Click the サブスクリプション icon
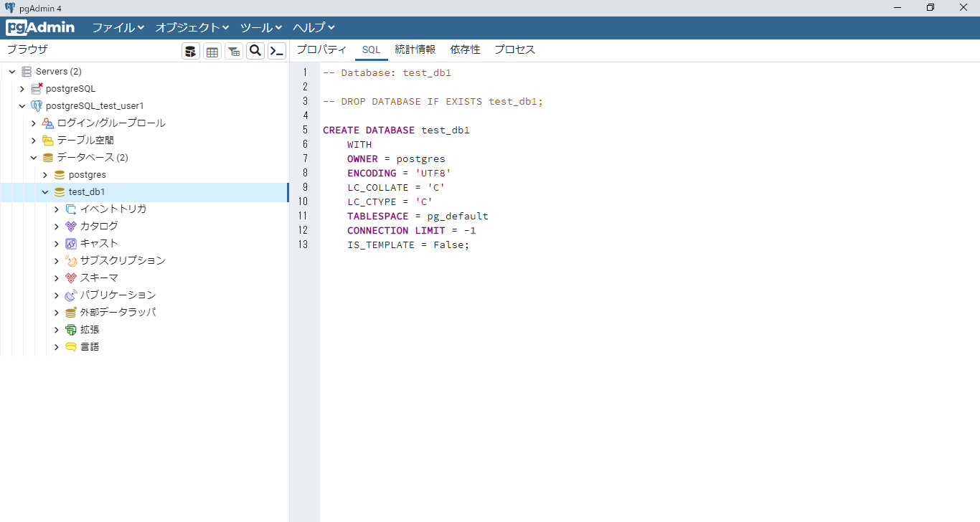The height and width of the screenshot is (522, 980). (71, 261)
